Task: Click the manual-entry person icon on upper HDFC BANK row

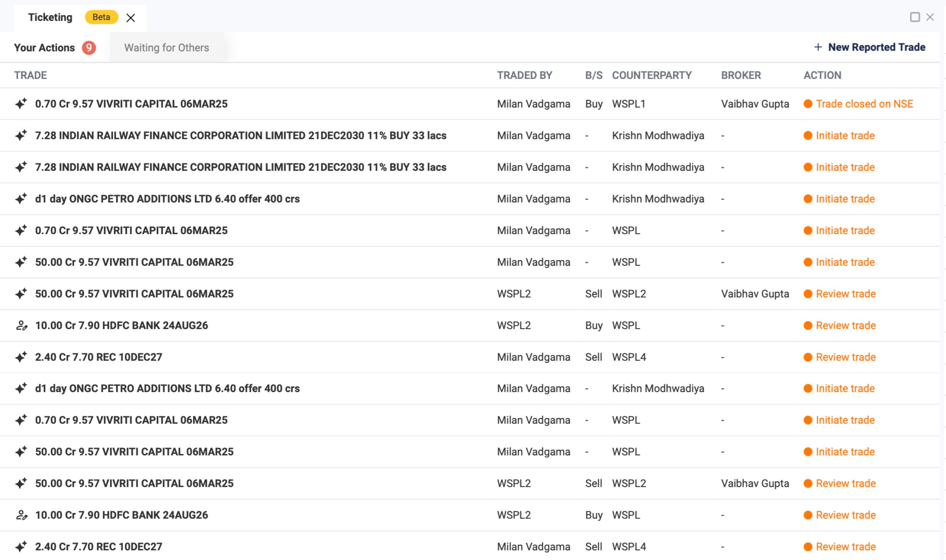Action: (22, 325)
